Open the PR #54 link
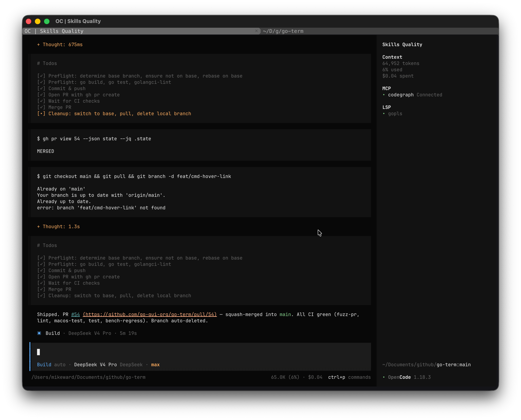The image size is (521, 420). (75, 314)
